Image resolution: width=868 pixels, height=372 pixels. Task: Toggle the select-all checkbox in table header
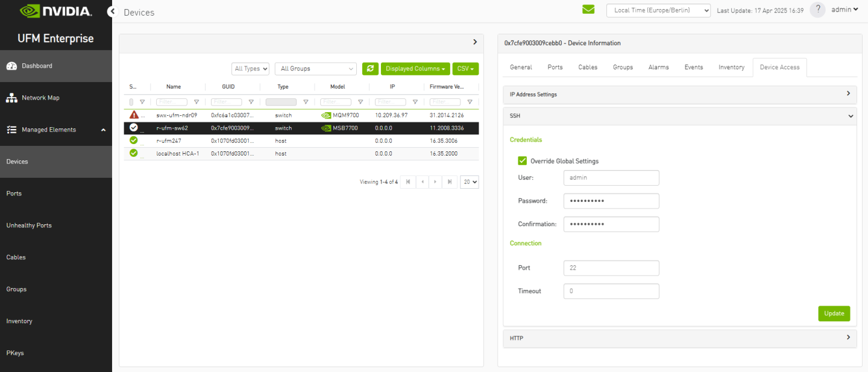[131, 102]
